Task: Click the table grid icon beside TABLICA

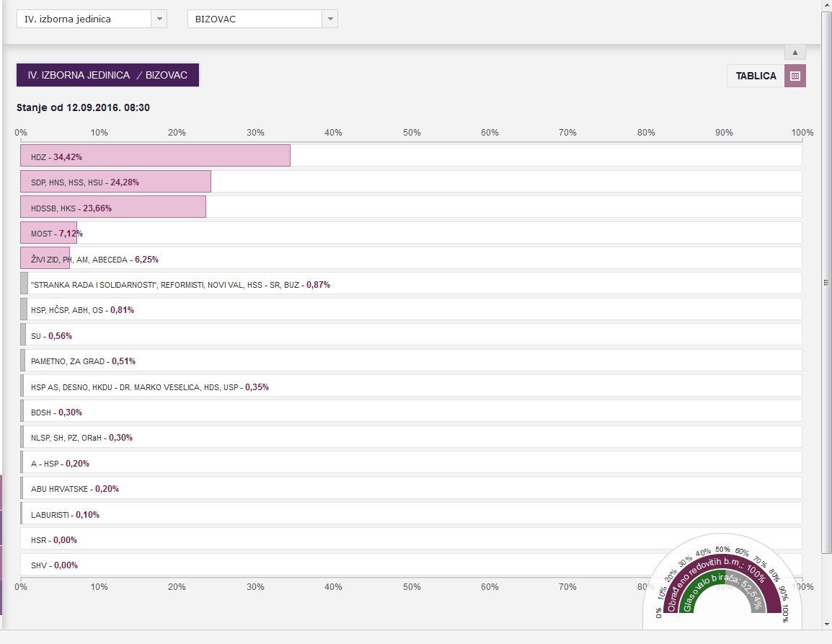Action: click(795, 76)
